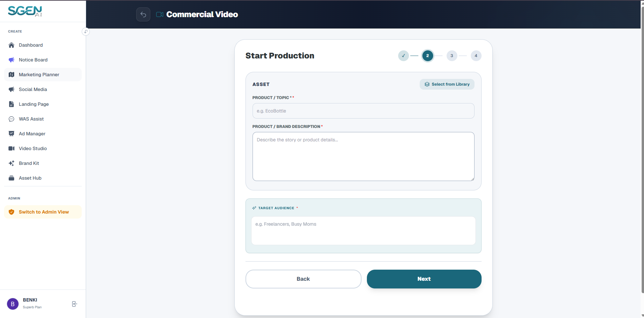Jump to step 4 in the progress indicator
The height and width of the screenshot is (318, 644).
[476, 56]
